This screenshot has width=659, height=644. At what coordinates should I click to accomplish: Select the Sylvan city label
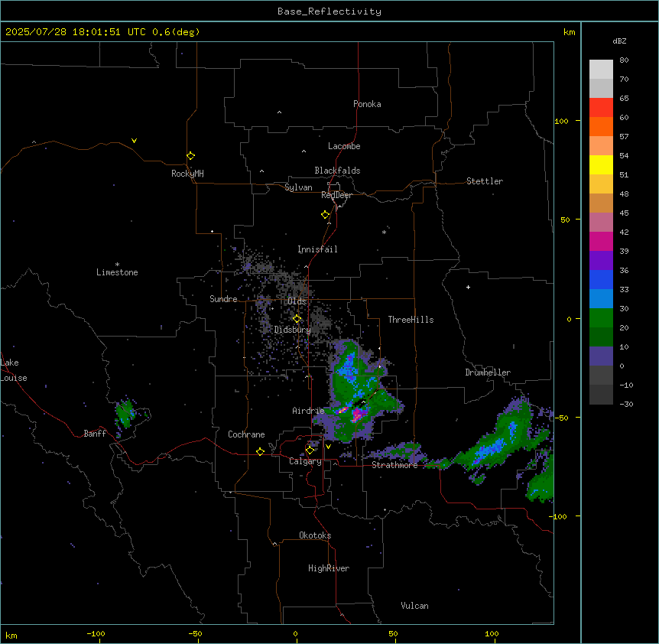pos(298,187)
